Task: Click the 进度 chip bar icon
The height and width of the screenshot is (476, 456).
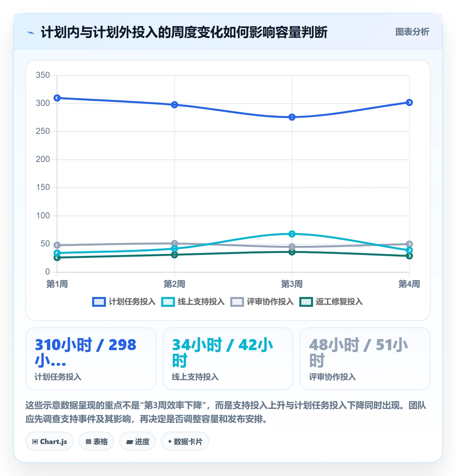Action: pos(130,442)
